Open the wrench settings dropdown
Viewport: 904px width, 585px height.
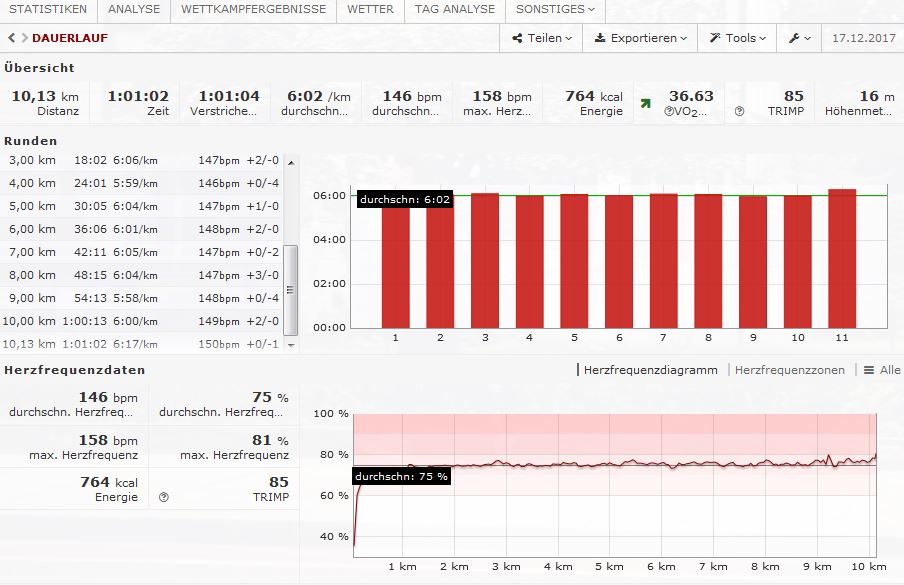tap(799, 38)
